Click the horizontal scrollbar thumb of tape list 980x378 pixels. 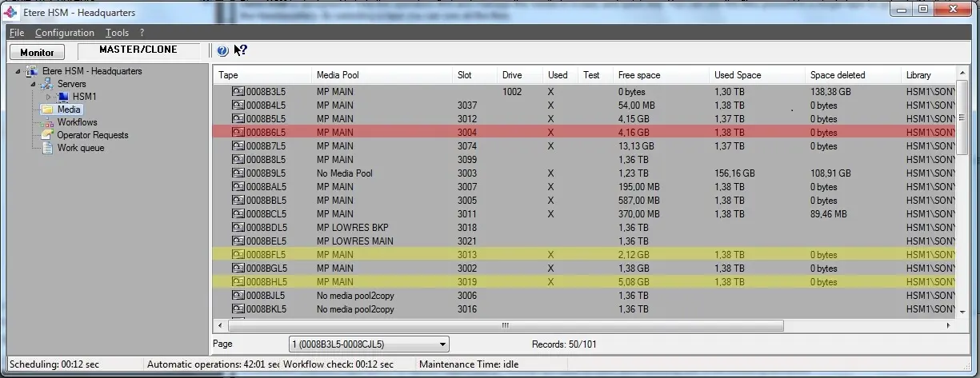pyautogui.click(x=504, y=326)
